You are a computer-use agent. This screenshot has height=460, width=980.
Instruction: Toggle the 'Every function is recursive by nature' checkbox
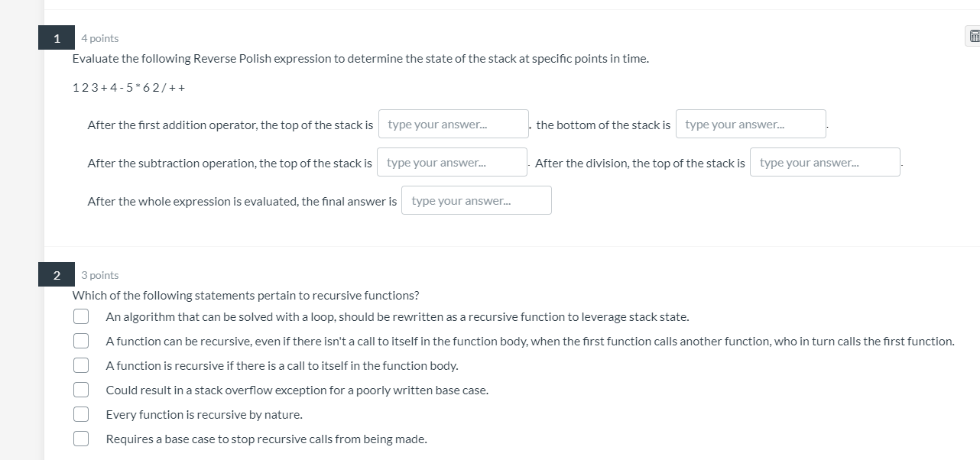click(x=81, y=414)
